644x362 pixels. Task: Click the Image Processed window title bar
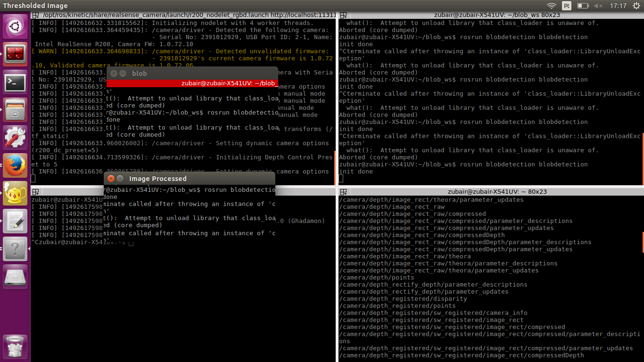(190, 179)
